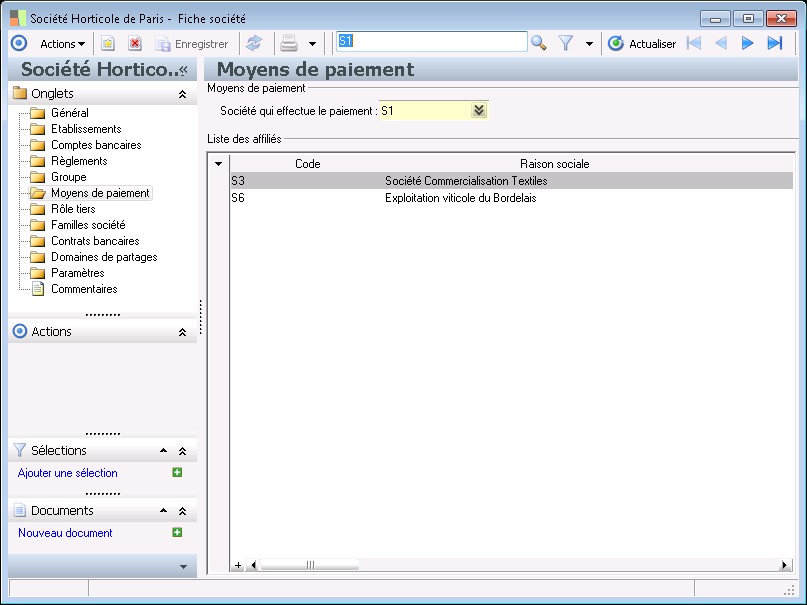Click the horizontal scrollbar thumb
The width and height of the screenshot is (807, 605).
[x=309, y=565]
